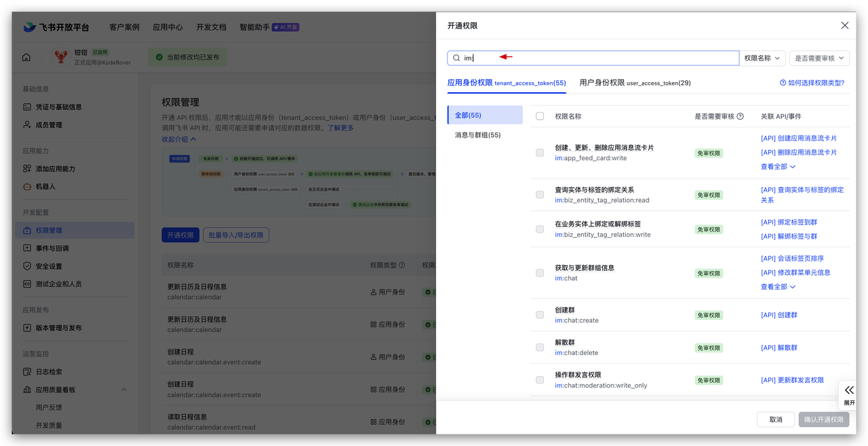Click the home icon in the breadcrumb
Viewport: 868px width, 446px height.
[x=26, y=58]
